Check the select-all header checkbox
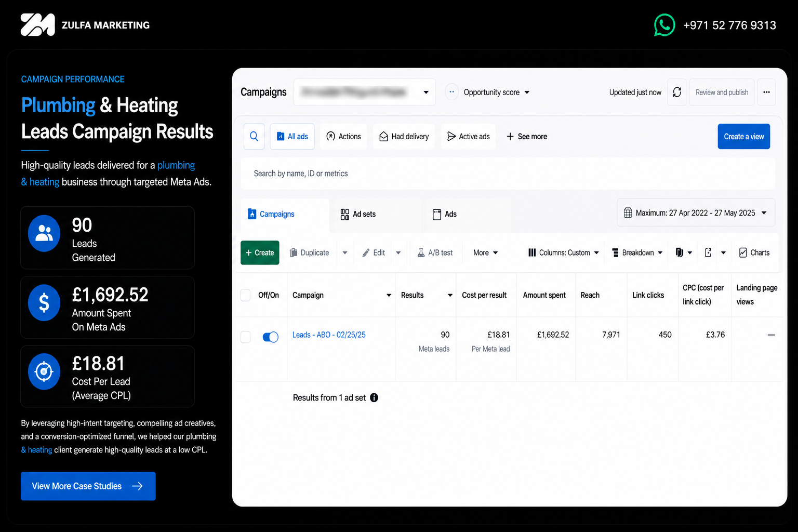The height and width of the screenshot is (532, 798). pos(246,295)
